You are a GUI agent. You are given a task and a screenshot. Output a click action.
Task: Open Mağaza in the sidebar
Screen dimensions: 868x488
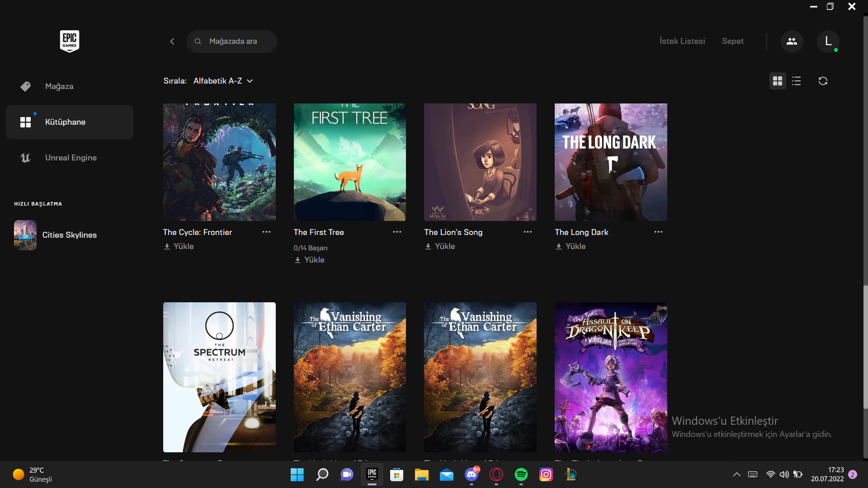tap(70, 86)
